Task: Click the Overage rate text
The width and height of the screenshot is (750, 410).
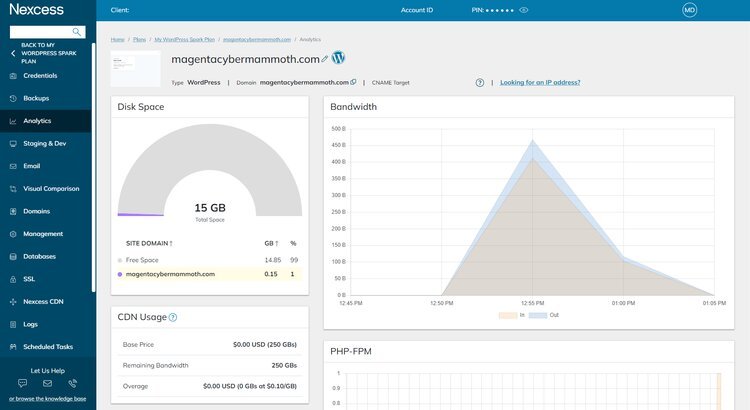Action: 250,386
